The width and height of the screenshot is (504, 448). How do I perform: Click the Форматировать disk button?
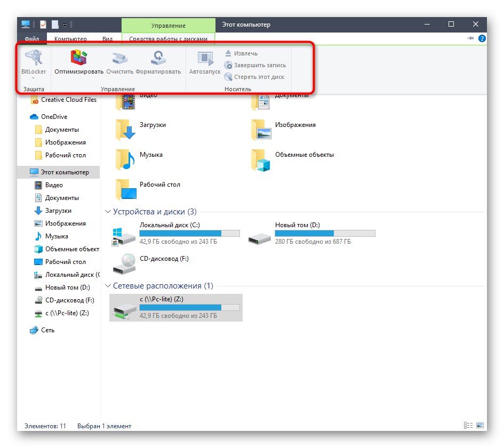click(x=158, y=62)
